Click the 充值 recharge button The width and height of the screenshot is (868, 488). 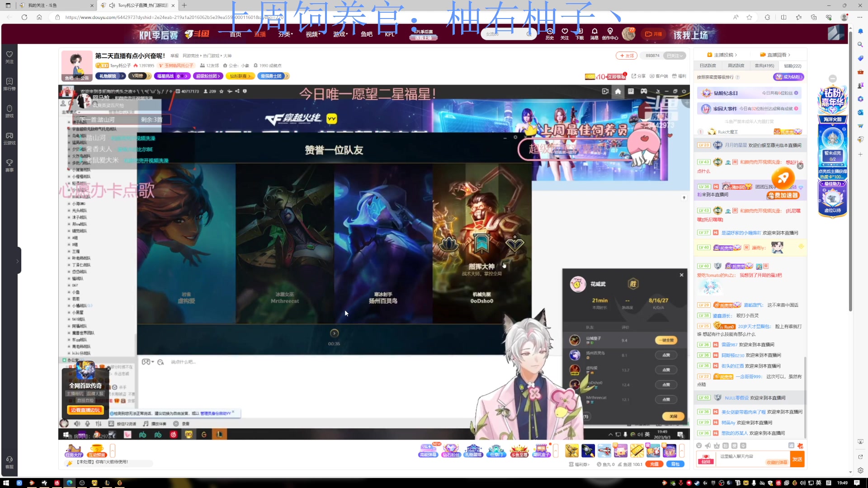[x=654, y=464]
